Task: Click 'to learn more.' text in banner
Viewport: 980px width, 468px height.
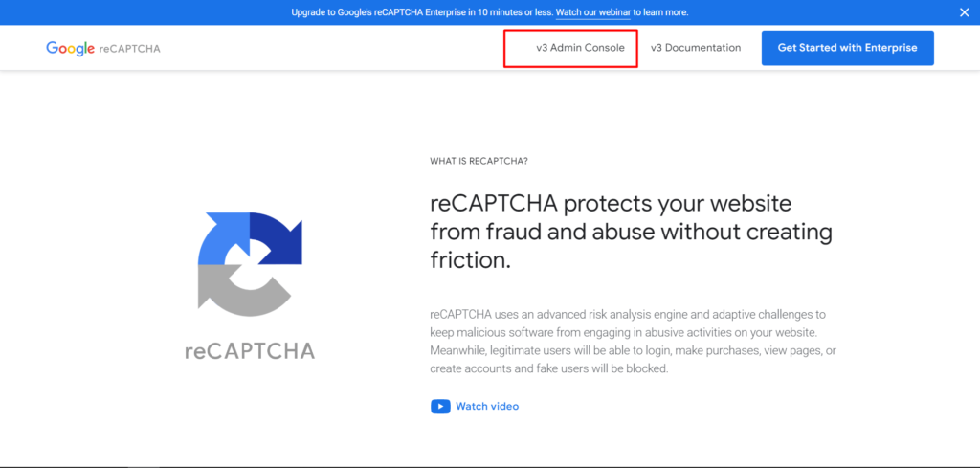Action: (x=660, y=12)
